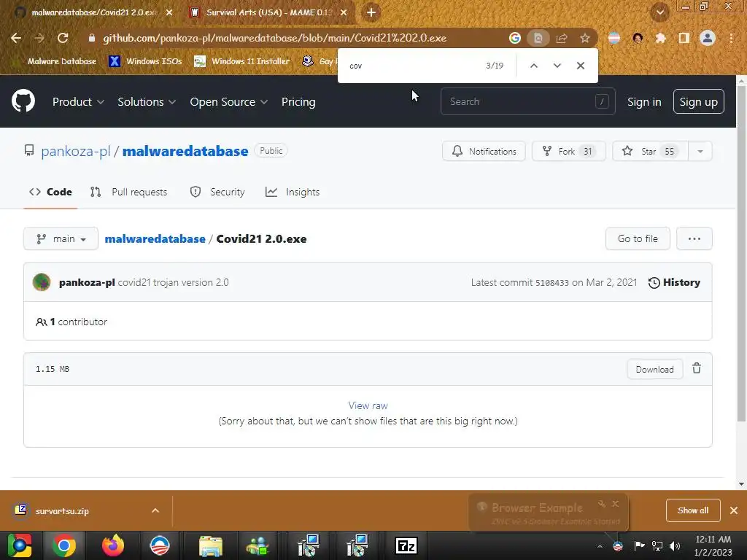Click the Go to file button
Image resolution: width=747 pixels, height=560 pixels.
(x=638, y=238)
